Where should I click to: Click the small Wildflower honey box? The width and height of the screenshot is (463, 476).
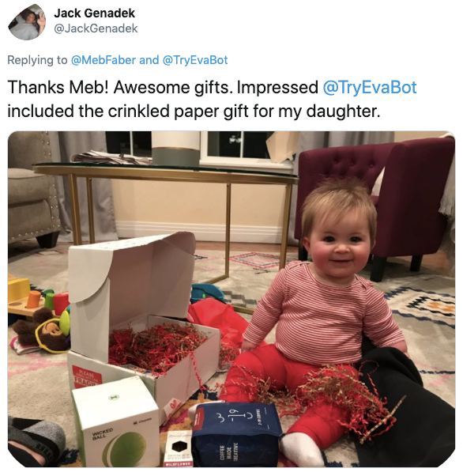pos(178,449)
